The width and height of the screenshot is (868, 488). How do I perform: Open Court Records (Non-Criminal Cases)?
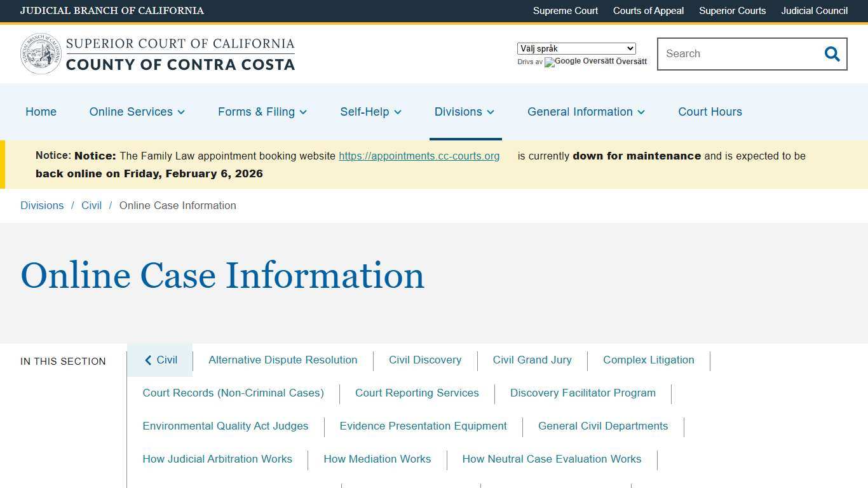[233, 393]
